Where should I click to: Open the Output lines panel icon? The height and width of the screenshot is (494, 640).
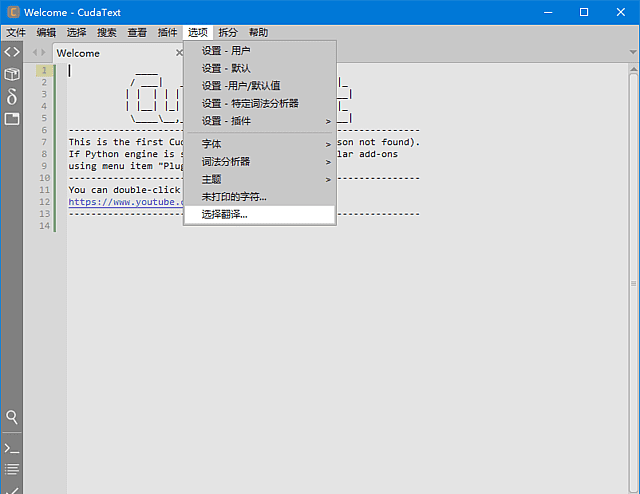coord(11,469)
